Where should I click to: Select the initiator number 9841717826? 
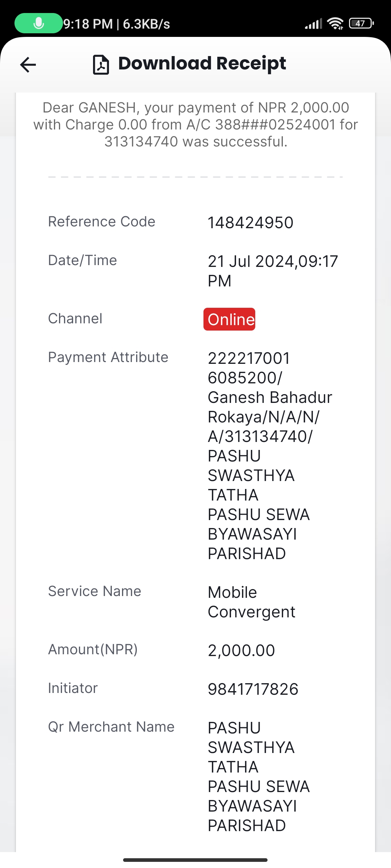tap(253, 689)
